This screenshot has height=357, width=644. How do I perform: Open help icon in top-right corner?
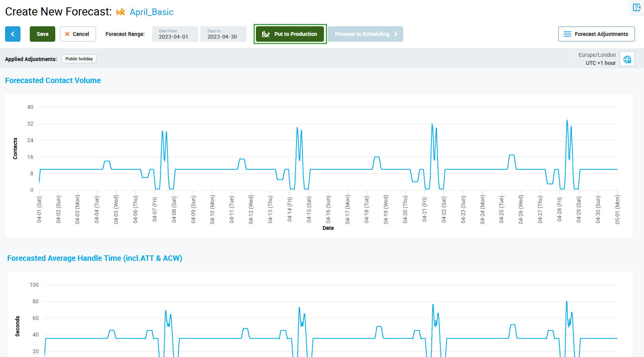pos(636,7)
